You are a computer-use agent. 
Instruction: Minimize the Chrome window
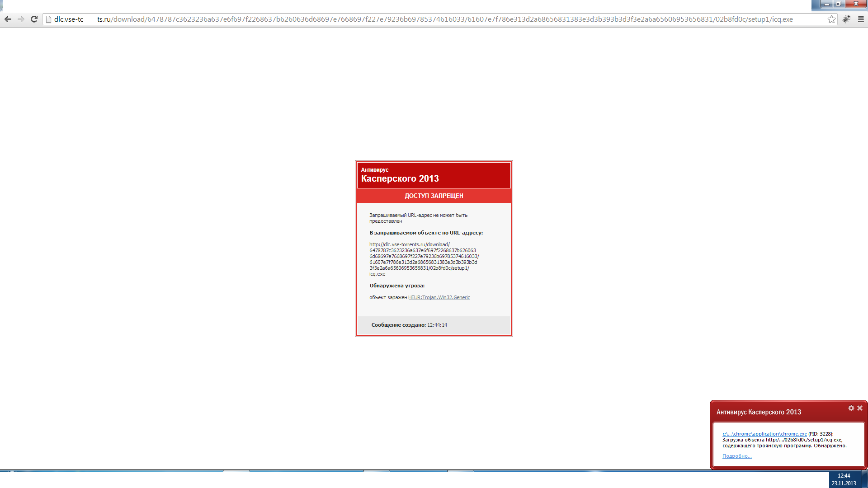coord(826,4)
